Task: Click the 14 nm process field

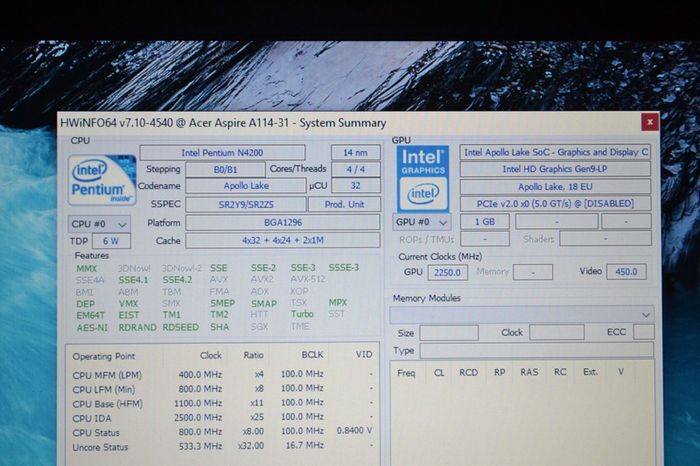Action: point(355,153)
